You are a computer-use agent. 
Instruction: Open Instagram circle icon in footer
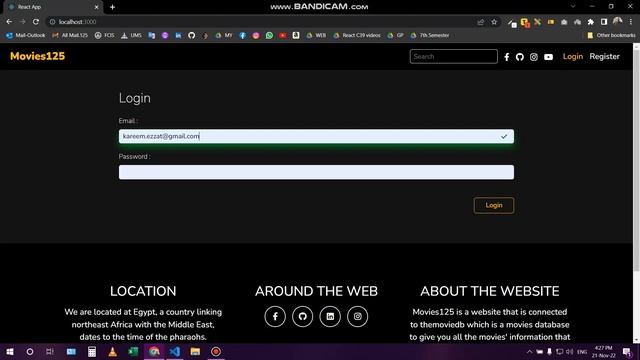click(358, 316)
